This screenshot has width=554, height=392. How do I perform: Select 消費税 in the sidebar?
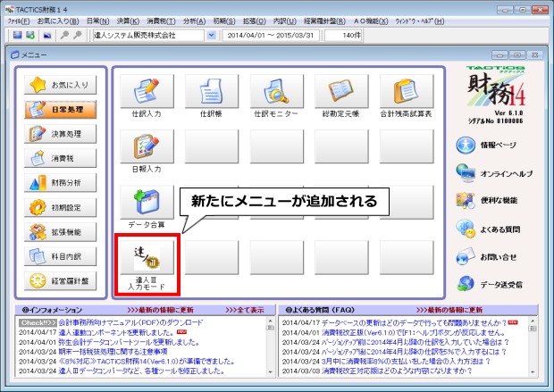[x=61, y=158]
